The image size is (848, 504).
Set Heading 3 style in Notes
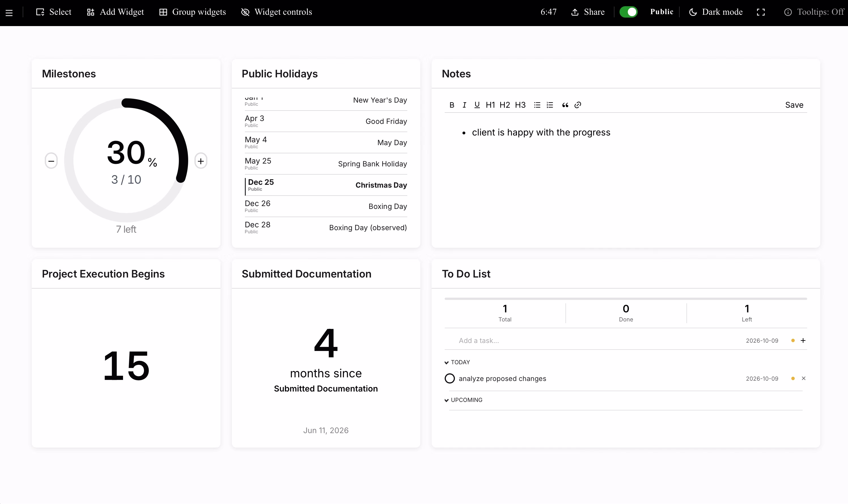click(520, 105)
